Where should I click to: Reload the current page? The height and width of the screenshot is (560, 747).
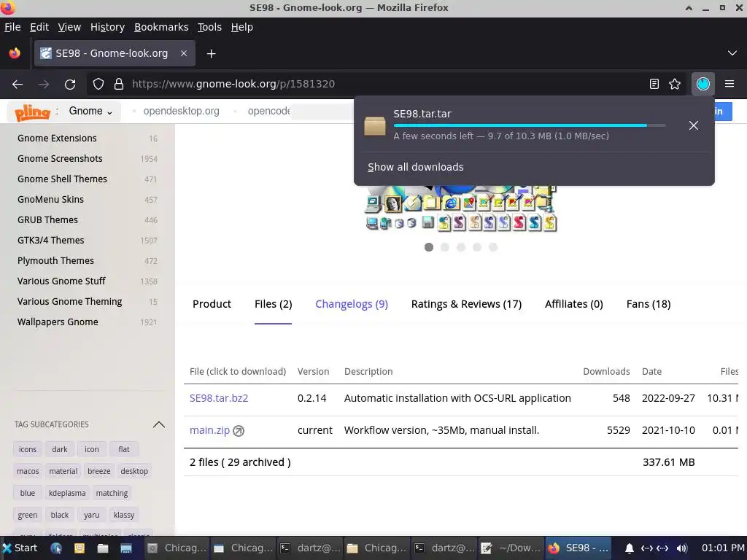[70, 85]
